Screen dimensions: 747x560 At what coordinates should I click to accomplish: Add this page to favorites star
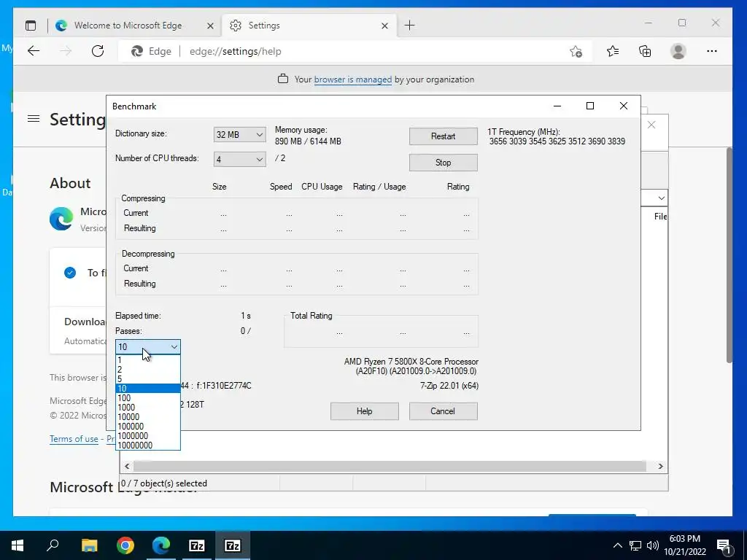tap(576, 52)
